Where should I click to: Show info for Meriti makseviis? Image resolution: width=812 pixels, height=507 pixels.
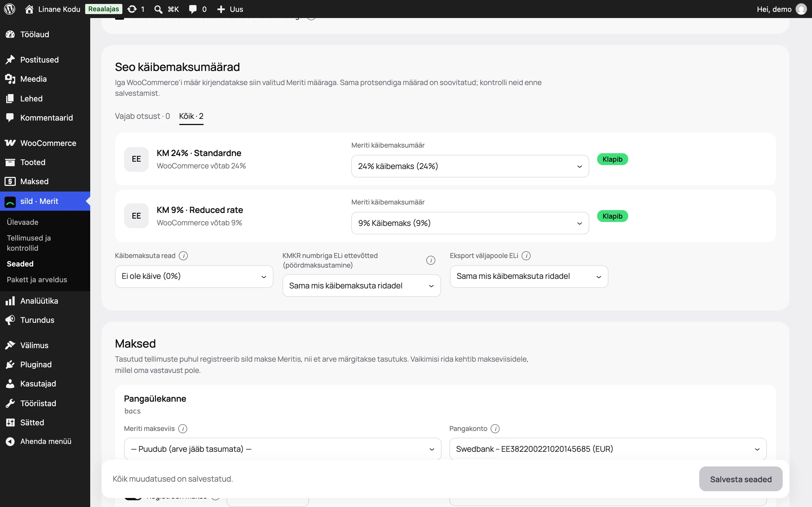click(x=182, y=429)
